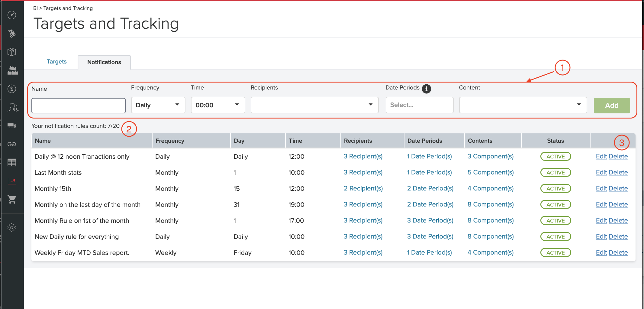644x309 pixels.
Task: Open the shopping cart icon in sidebar
Action: pyautogui.click(x=12, y=200)
